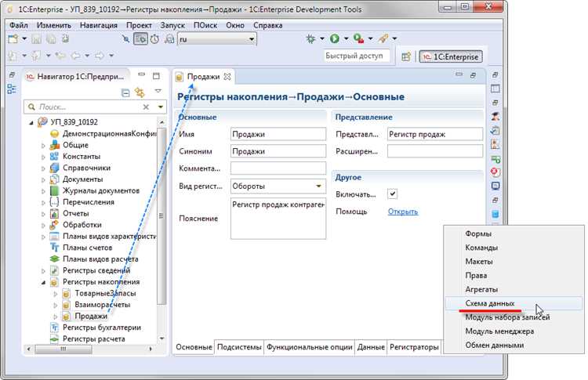Select Взаиморасчеты in the tree
Screen dimensions: 588x380
click(x=103, y=305)
